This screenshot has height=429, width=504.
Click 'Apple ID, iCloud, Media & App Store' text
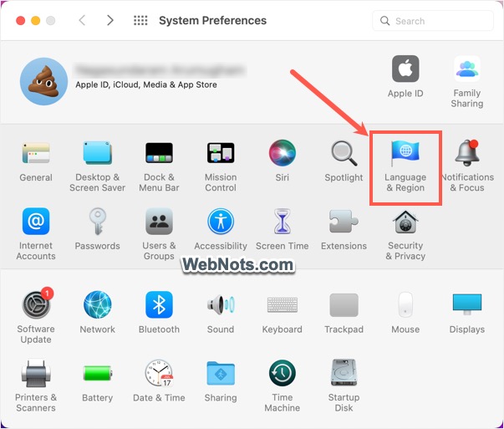(146, 84)
